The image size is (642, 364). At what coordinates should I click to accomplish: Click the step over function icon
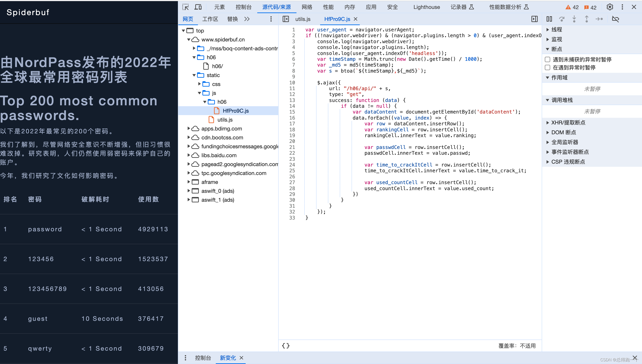(562, 19)
